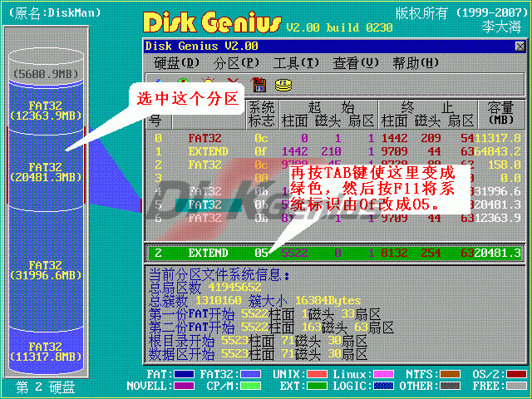This screenshot has height=399, width=532.
Task: Click the 容量(MB) column header
Action: tap(500, 113)
